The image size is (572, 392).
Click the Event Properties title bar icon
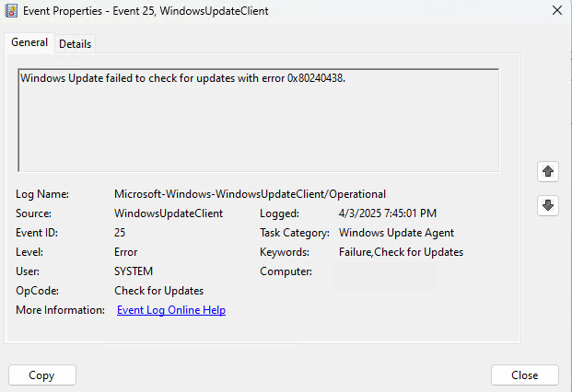[x=11, y=11]
